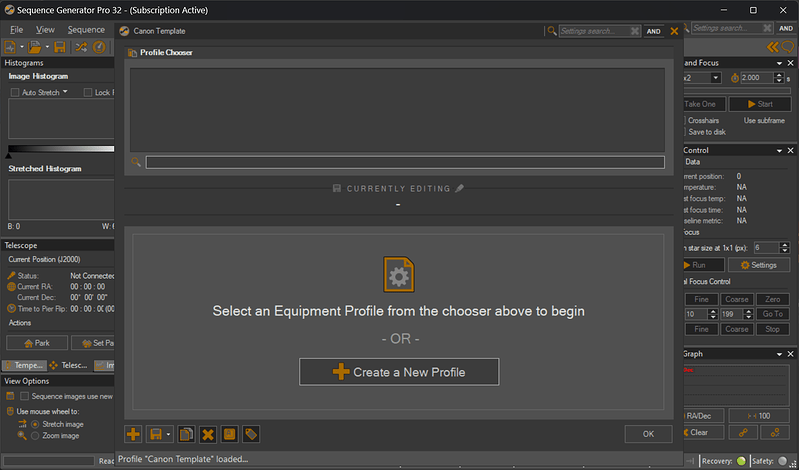
Task: Open the Open Sequence dropdown arrow
Action: [x=47, y=47]
